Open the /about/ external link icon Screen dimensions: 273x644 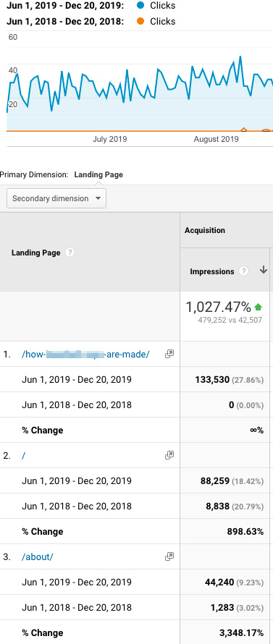(x=169, y=556)
